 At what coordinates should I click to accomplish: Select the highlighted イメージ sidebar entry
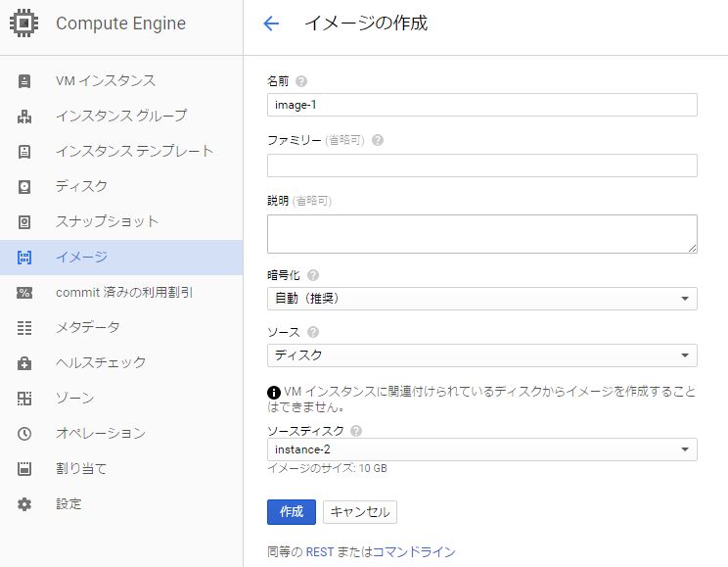(x=121, y=257)
